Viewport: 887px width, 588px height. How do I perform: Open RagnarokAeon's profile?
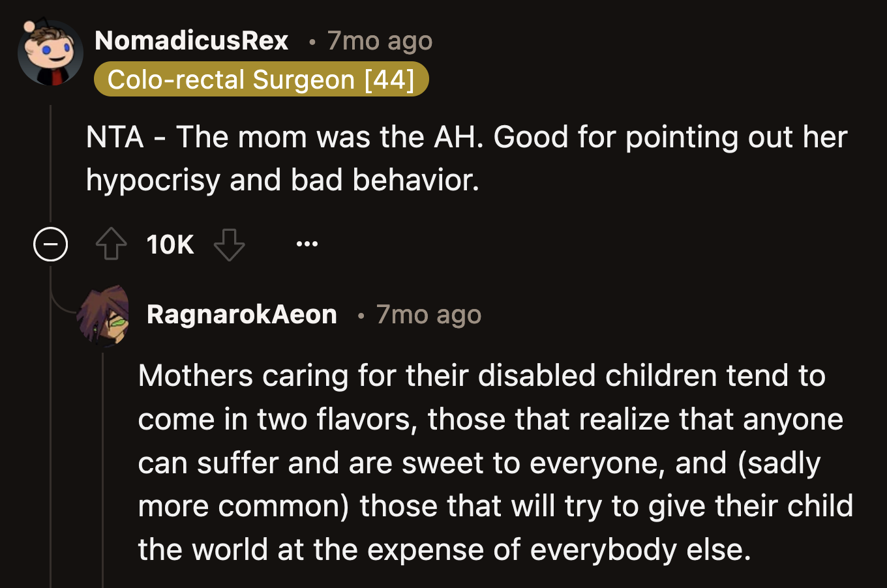tap(242, 314)
